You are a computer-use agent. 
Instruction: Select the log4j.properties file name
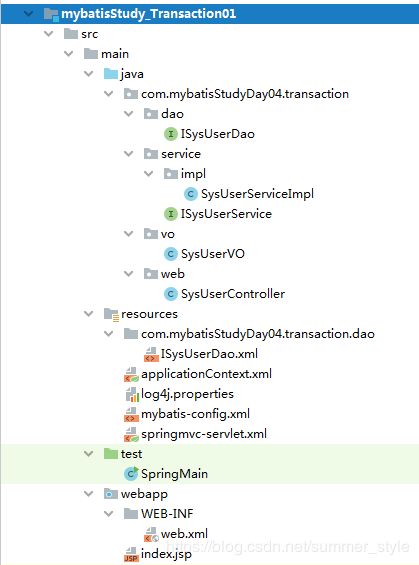click(x=187, y=394)
